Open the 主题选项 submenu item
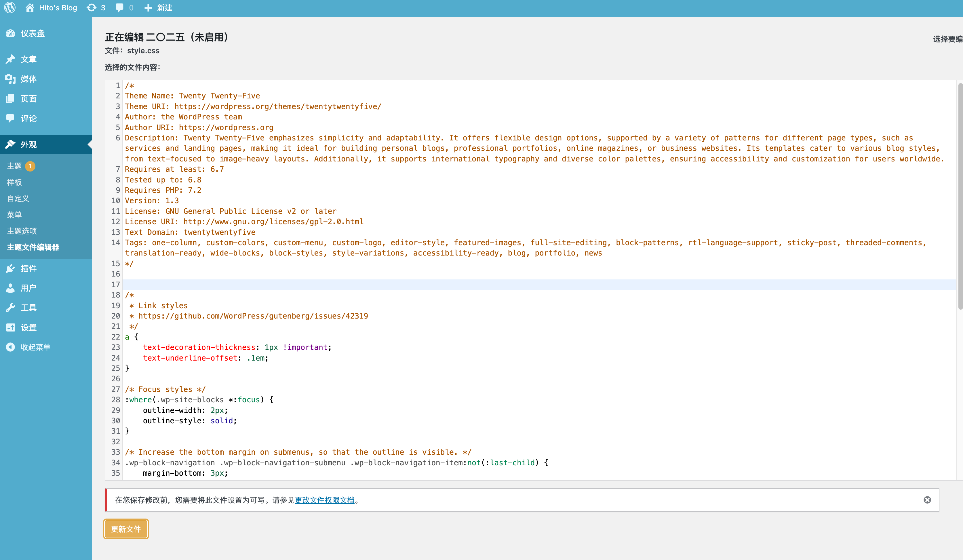Viewport: 963px width, 560px height. (x=22, y=231)
